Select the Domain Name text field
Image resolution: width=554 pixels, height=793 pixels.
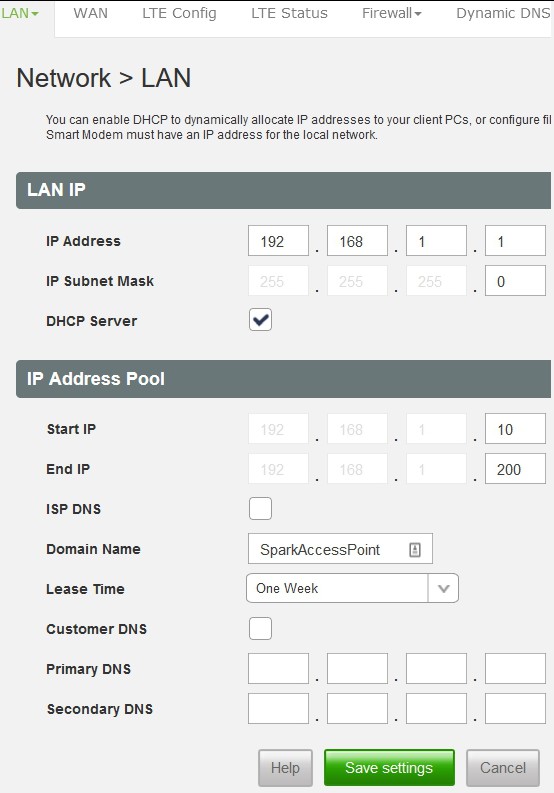click(x=340, y=549)
